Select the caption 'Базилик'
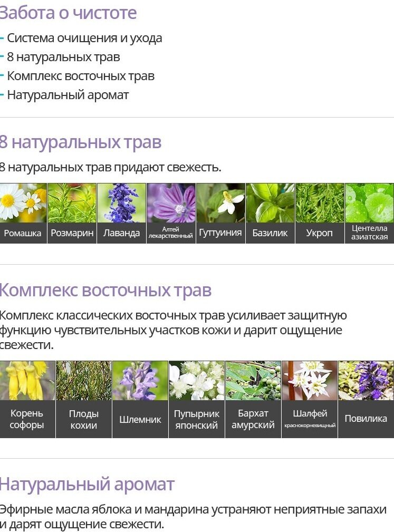 click(x=270, y=233)
